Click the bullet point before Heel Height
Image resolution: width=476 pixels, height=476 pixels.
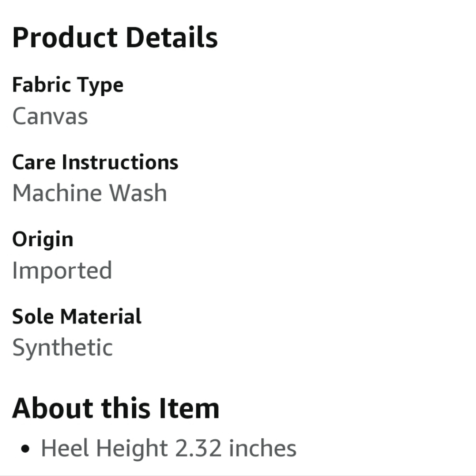[x=26, y=449]
